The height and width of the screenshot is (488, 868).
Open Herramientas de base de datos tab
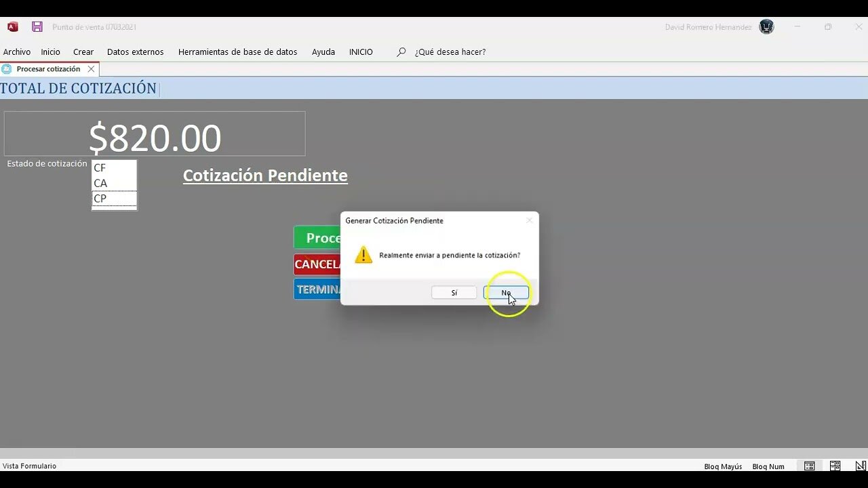click(237, 52)
